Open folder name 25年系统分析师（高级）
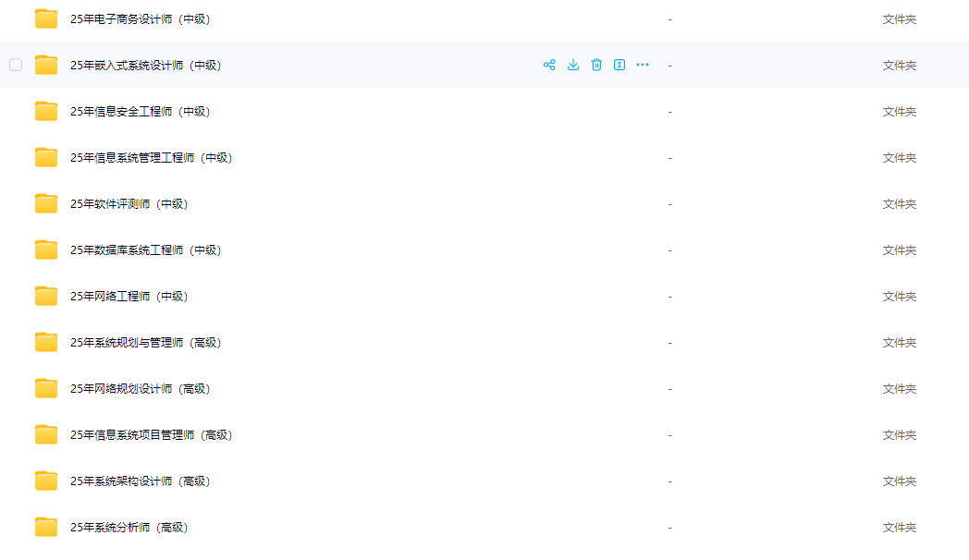The width and height of the screenshot is (969, 560). pyautogui.click(x=129, y=528)
